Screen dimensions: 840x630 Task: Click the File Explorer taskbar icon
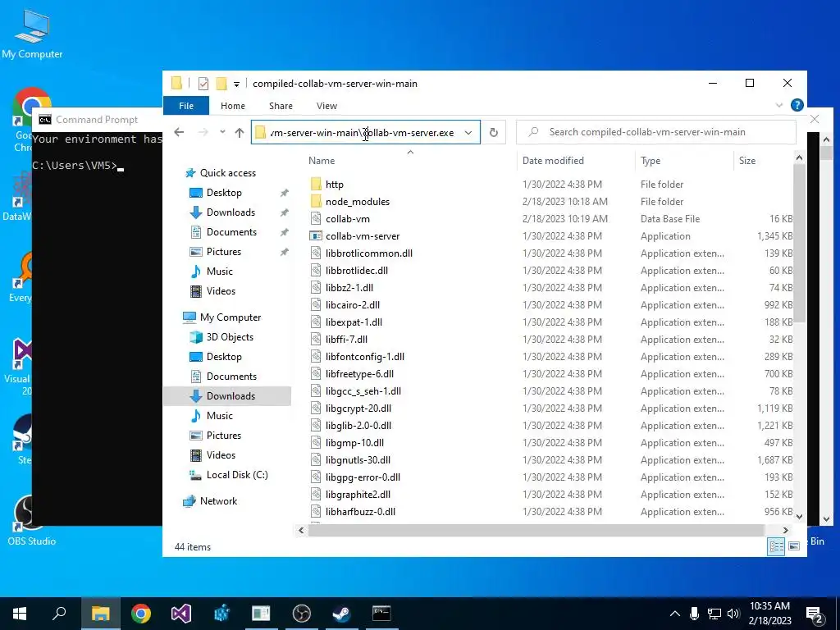(101, 614)
